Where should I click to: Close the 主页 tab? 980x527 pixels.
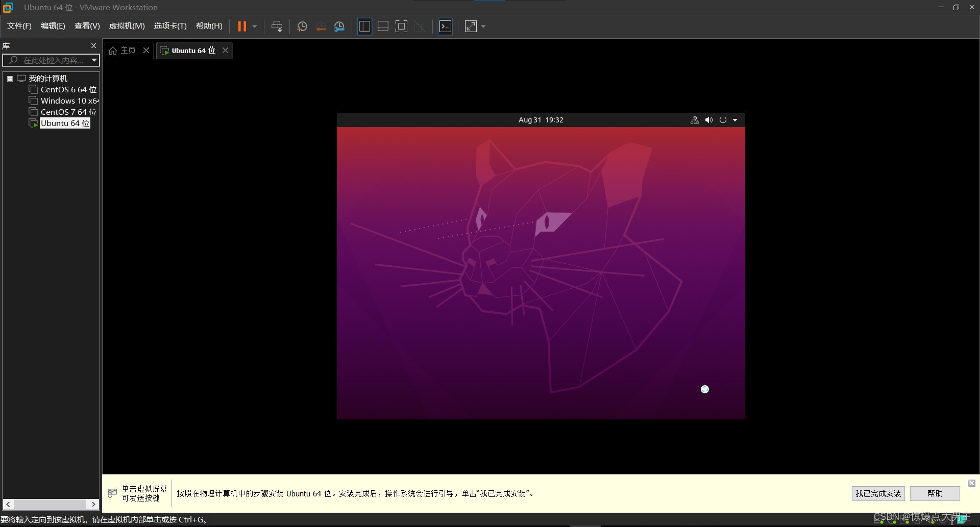pyautogui.click(x=146, y=50)
